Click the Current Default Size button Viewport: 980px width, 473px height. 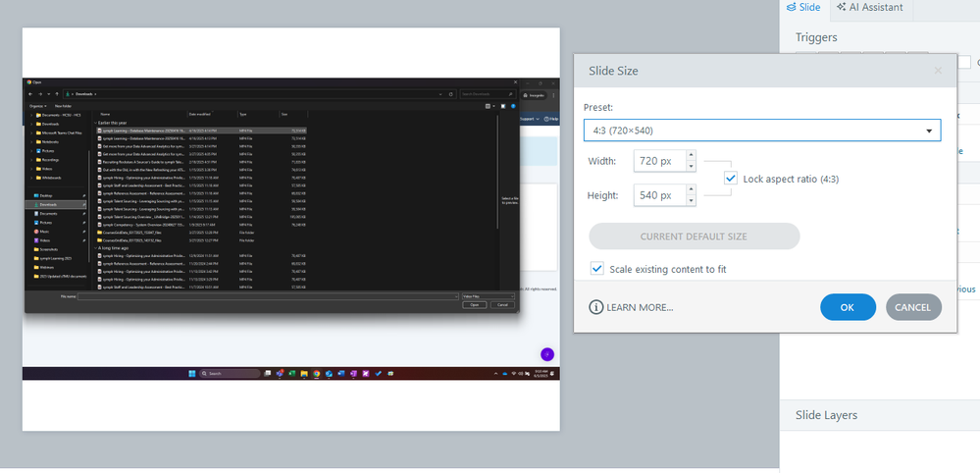tap(694, 236)
